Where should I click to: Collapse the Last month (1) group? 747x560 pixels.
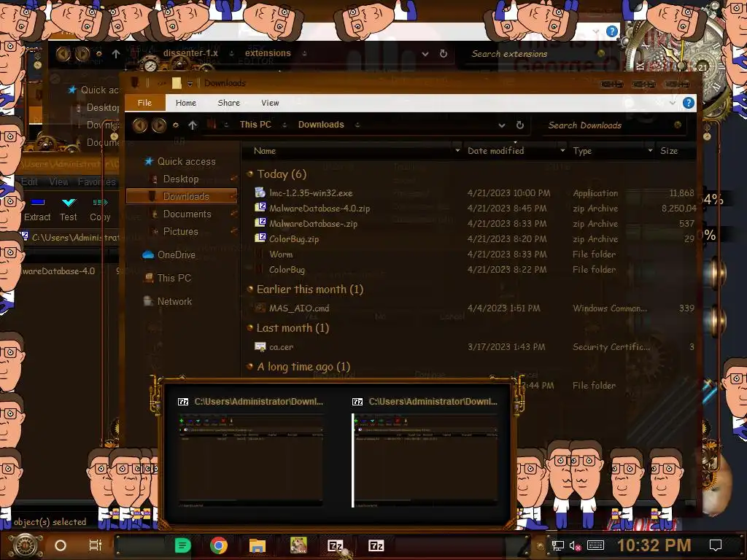[x=249, y=327]
